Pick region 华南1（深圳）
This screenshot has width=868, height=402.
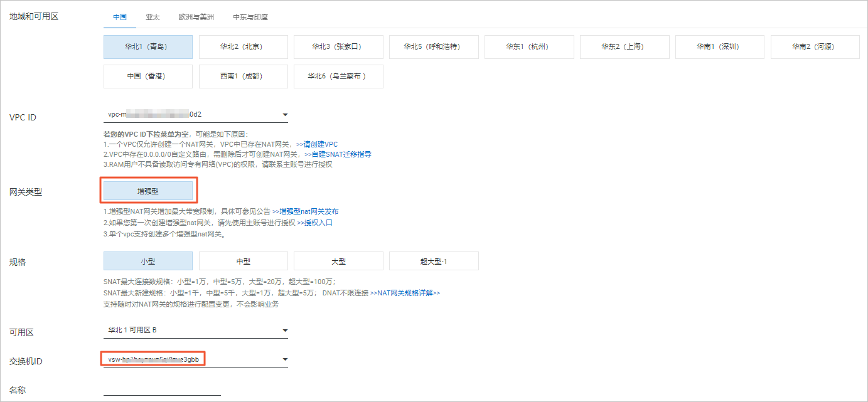click(x=720, y=47)
